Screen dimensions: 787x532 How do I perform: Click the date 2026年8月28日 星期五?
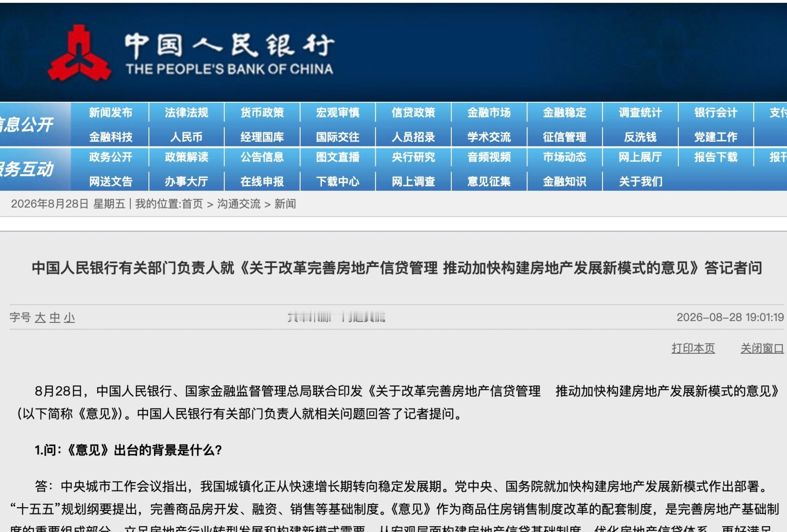68,204
